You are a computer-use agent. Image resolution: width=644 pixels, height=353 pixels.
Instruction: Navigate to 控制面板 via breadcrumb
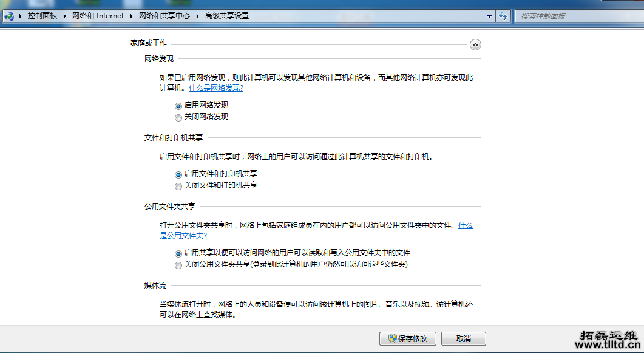42,16
